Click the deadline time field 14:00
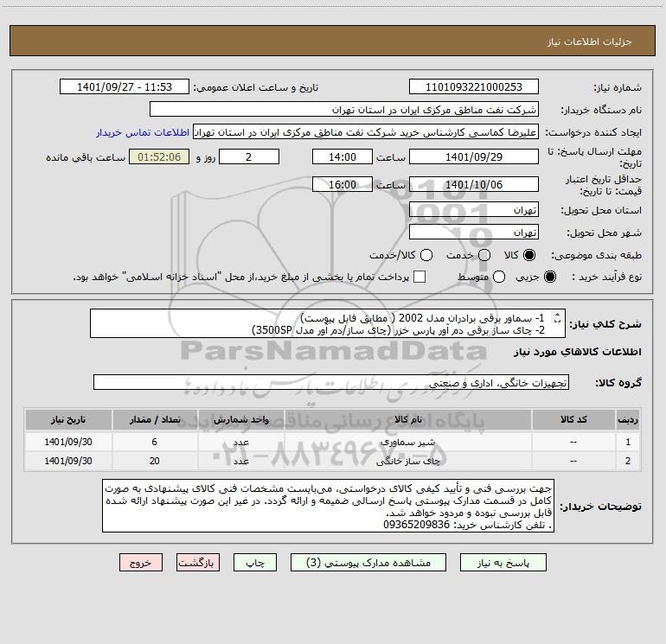The height and width of the screenshot is (644, 666). 343,156
